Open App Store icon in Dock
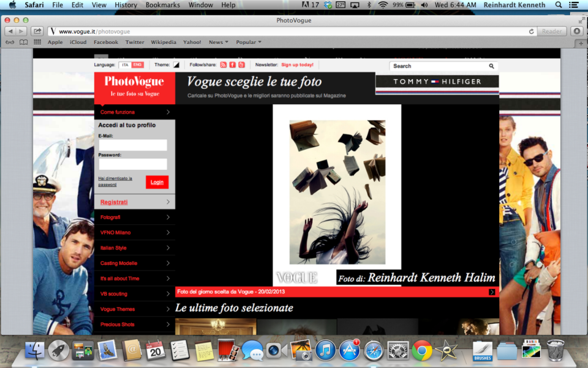Image resolution: width=588 pixels, height=368 pixels. pos(350,350)
